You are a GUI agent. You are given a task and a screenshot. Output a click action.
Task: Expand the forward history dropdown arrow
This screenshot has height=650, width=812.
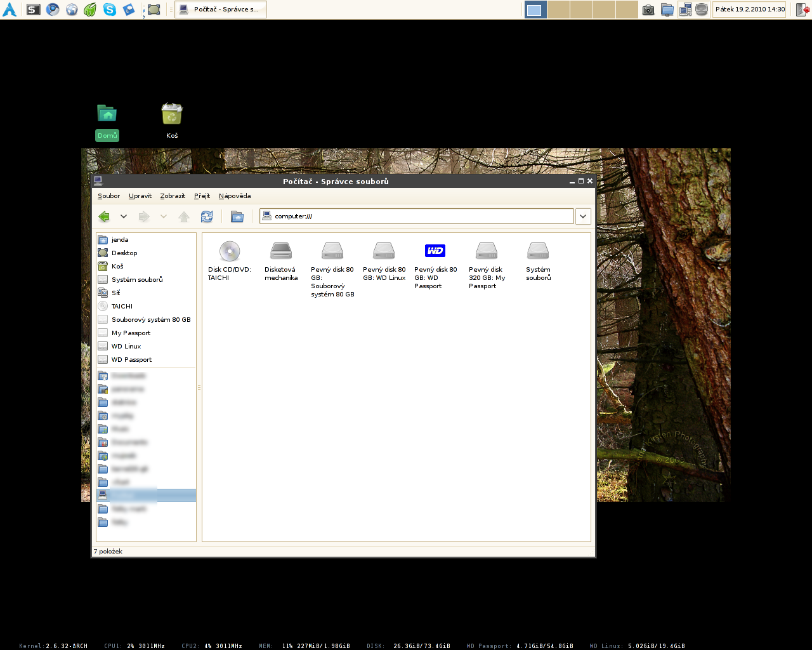click(164, 216)
